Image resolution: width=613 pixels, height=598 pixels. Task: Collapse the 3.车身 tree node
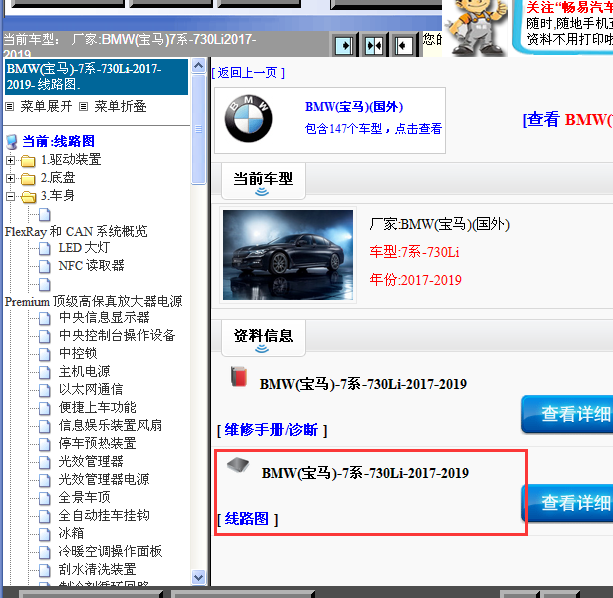point(11,197)
